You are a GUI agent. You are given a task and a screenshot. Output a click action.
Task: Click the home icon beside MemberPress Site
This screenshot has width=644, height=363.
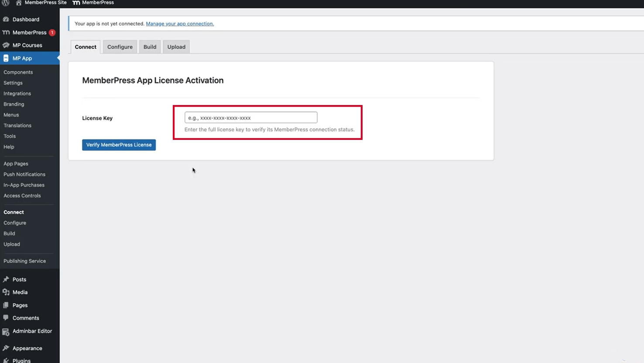coord(19,3)
